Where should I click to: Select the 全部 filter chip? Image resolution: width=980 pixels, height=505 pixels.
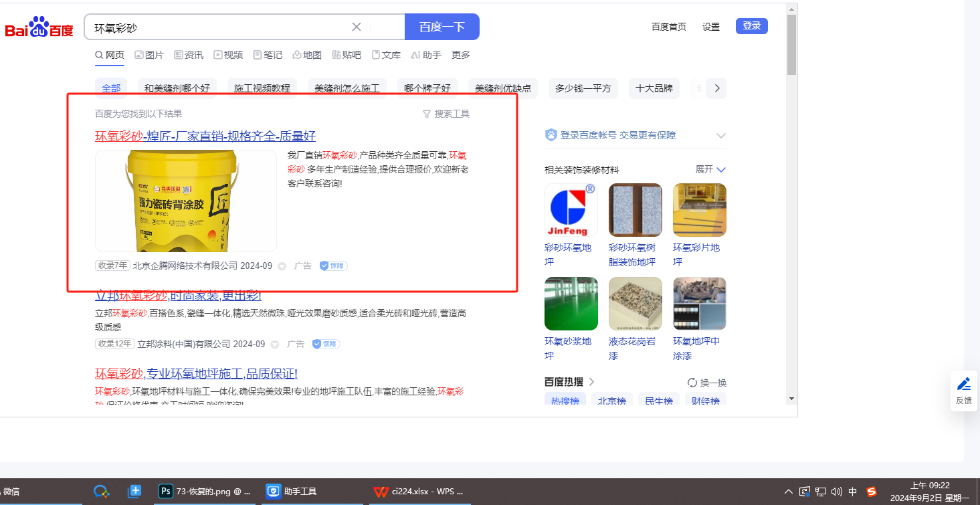[111, 88]
